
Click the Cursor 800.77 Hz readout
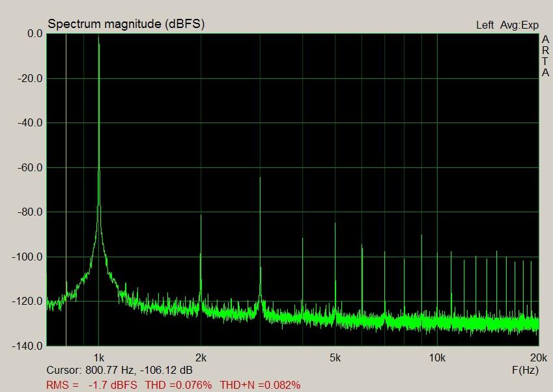(x=119, y=371)
